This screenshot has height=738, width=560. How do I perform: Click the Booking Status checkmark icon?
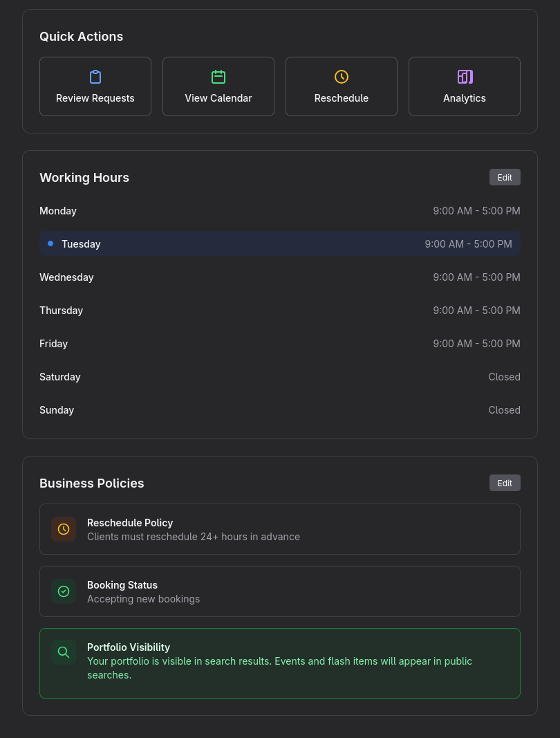coord(64,591)
